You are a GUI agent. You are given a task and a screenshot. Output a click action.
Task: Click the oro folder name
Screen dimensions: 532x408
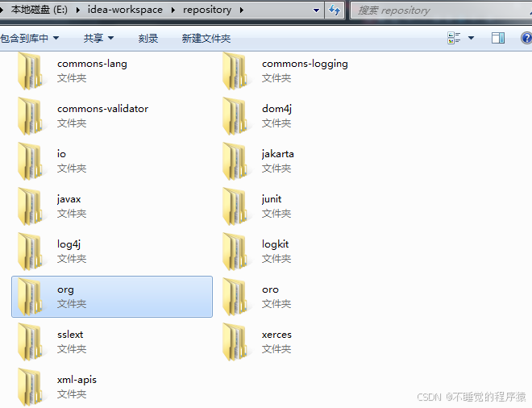(270, 289)
